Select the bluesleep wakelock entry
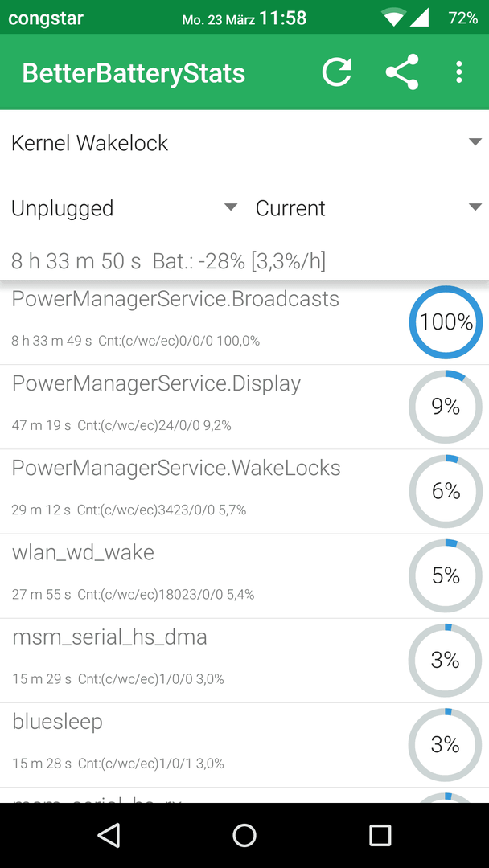The image size is (489, 868). tap(244, 746)
